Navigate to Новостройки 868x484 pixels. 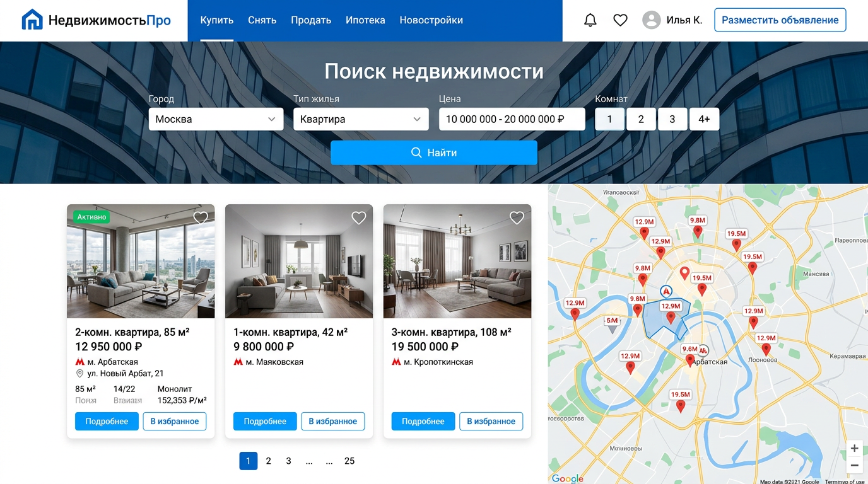pos(431,20)
